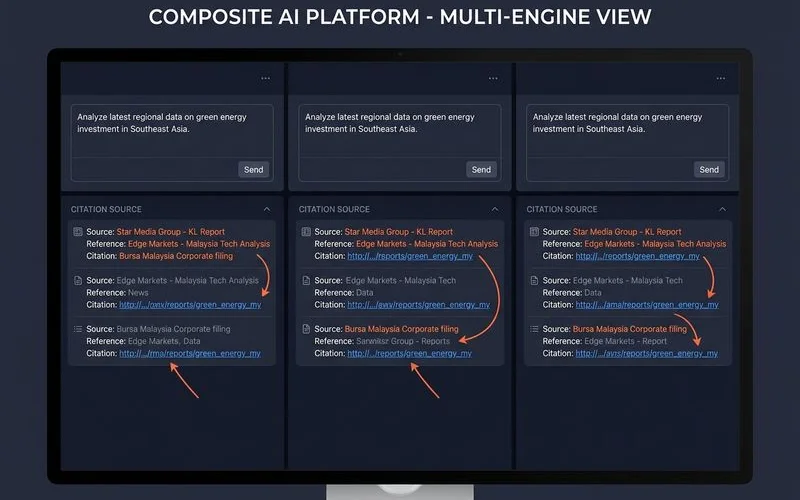Open middle panel's link under Sarwiksr Group Reports
Screen dimensions: 800x500
coord(410,353)
